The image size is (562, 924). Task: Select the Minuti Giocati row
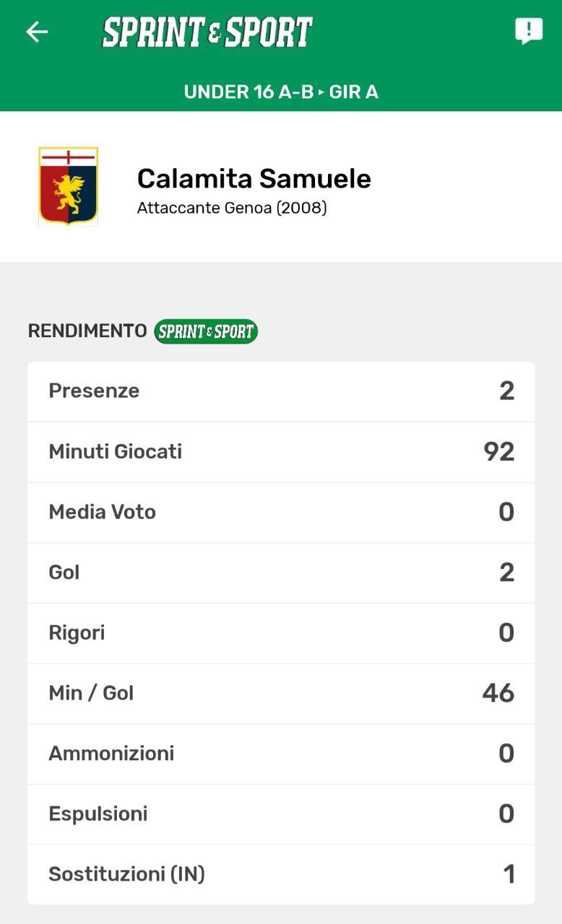(x=281, y=452)
